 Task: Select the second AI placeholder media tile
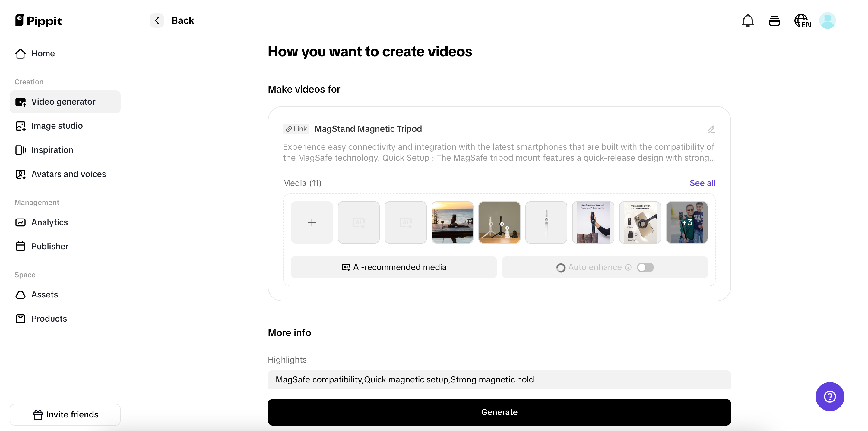[405, 222]
